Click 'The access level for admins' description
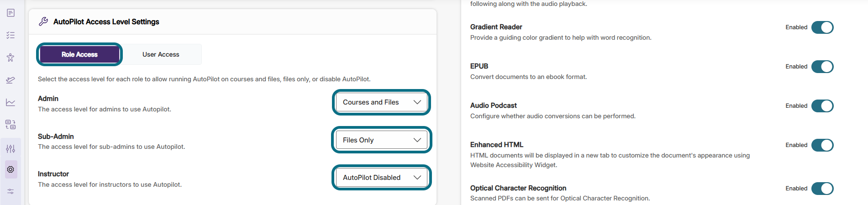The height and width of the screenshot is (205, 868). (x=105, y=109)
